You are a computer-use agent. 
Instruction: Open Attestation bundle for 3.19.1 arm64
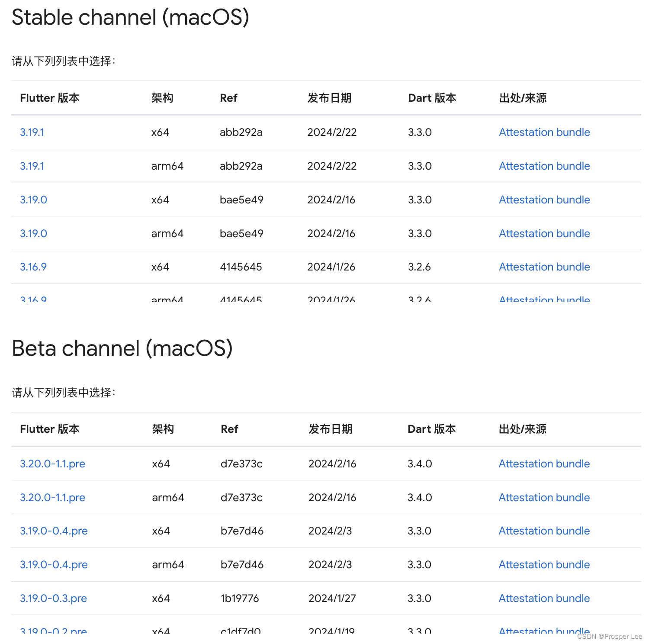click(544, 166)
